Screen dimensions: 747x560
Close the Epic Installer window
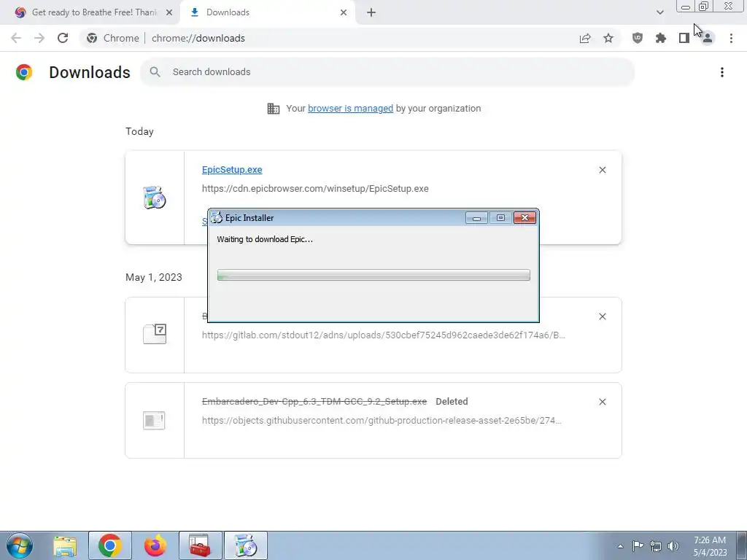(525, 217)
